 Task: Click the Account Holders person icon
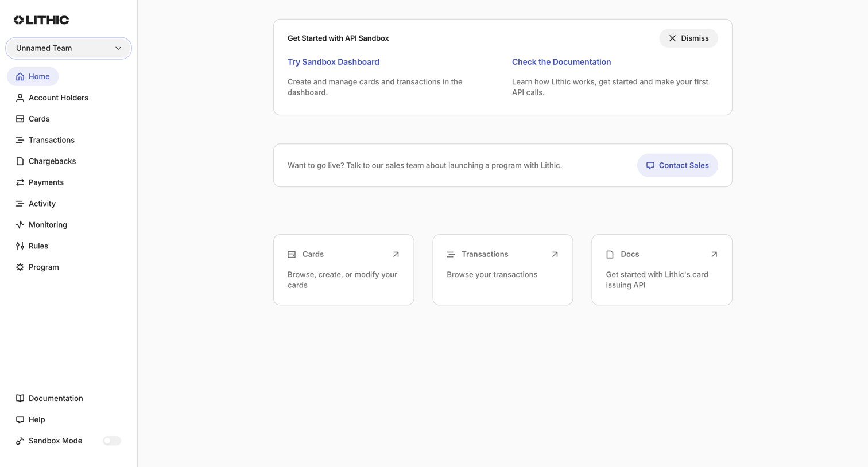[20, 98]
